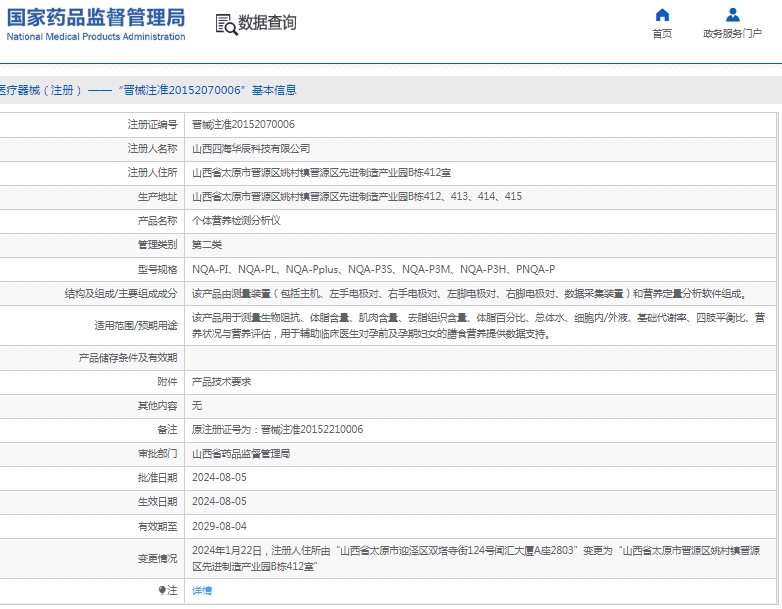Click the 数据查询 search document icon
This screenshot has height=609, width=782.
226,24
